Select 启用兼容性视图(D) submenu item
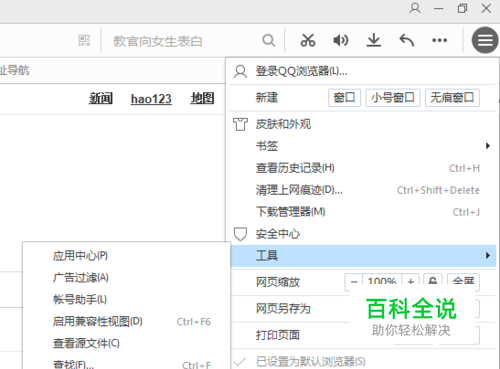Screen dimensions: 500x369 (127, 321)
